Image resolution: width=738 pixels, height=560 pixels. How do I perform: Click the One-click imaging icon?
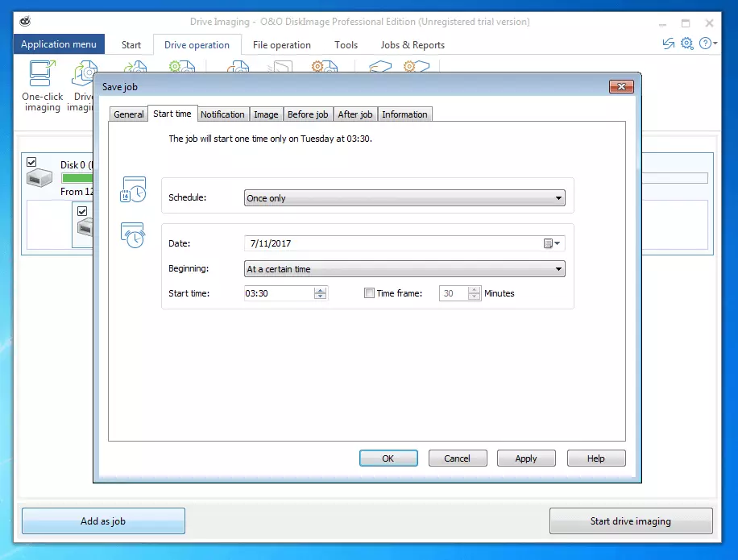pyautogui.click(x=41, y=76)
